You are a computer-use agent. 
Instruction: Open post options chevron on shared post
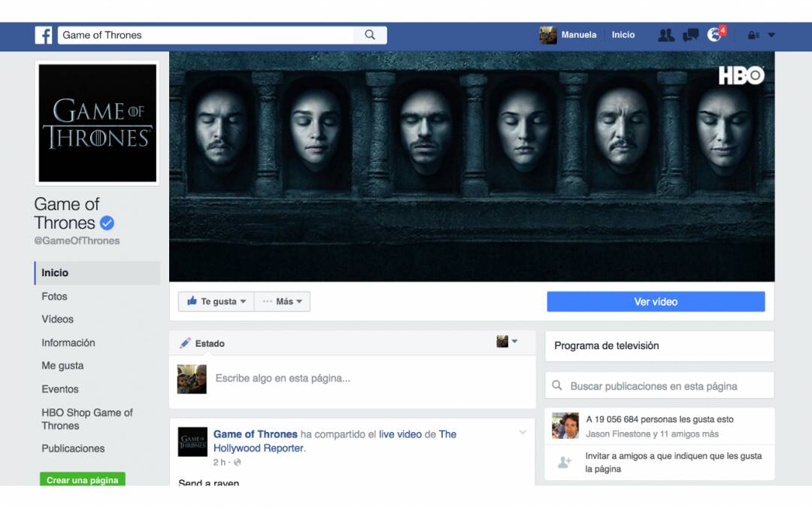tap(523, 432)
